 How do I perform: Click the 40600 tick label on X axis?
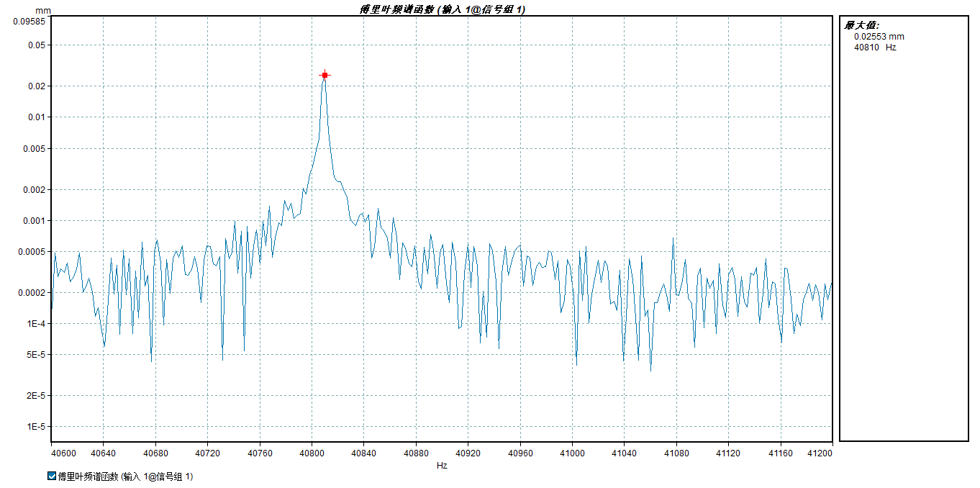point(63,453)
